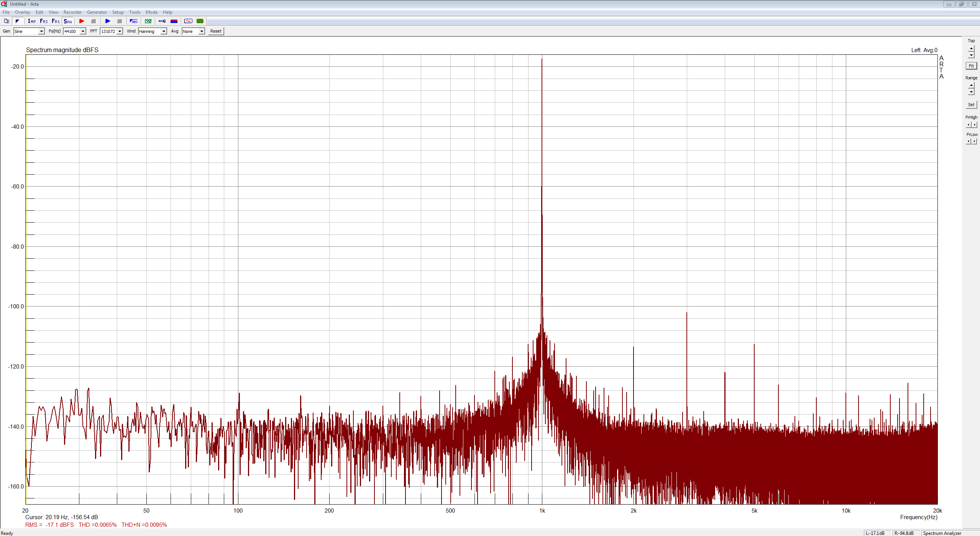Click the Spectrum Analyzer status bar label

click(942, 533)
